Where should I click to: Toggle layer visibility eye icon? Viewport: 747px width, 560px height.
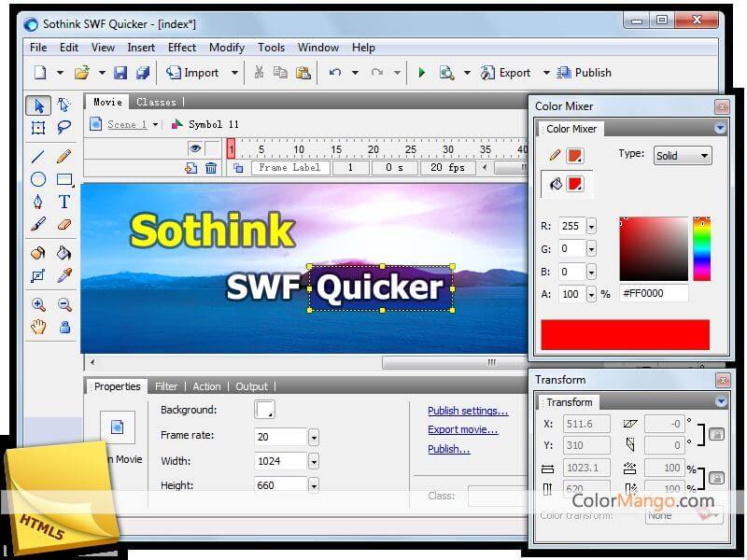pos(195,148)
